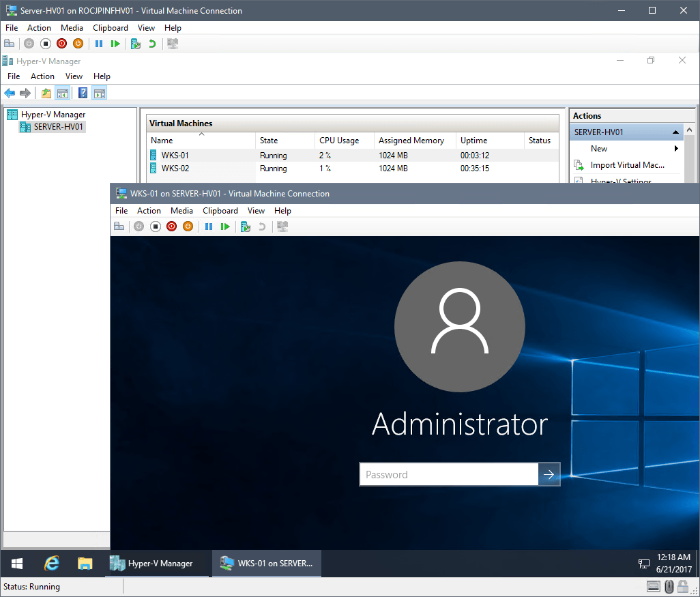The image size is (700, 597).
Task: Sort by CPU Usage column header
Action: 344,140
